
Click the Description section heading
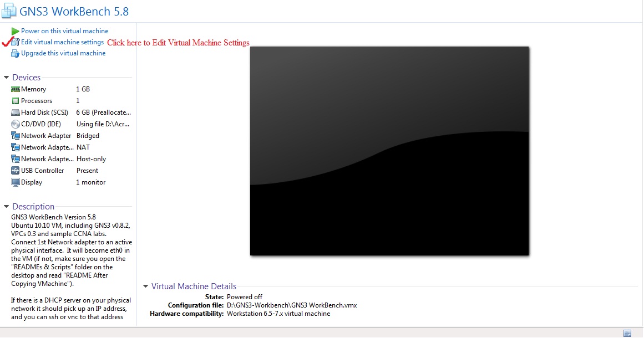tap(33, 207)
